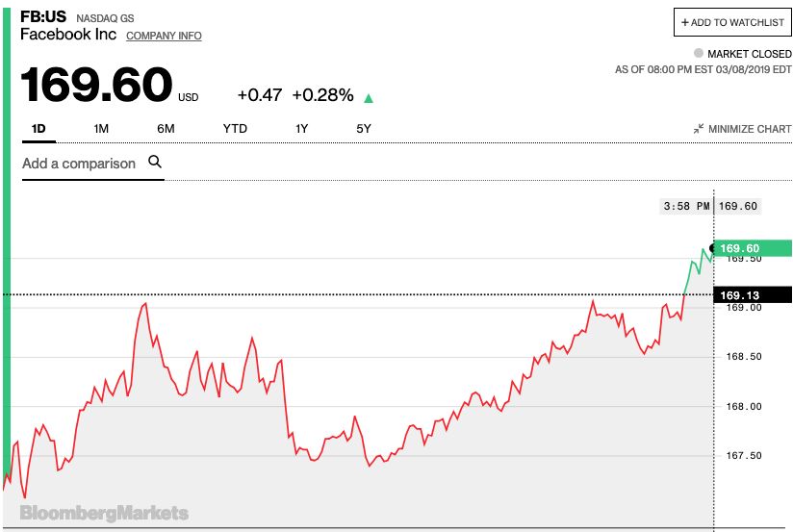The image size is (793, 532).
Task: Switch to the 1Y chart range
Action: (302, 128)
